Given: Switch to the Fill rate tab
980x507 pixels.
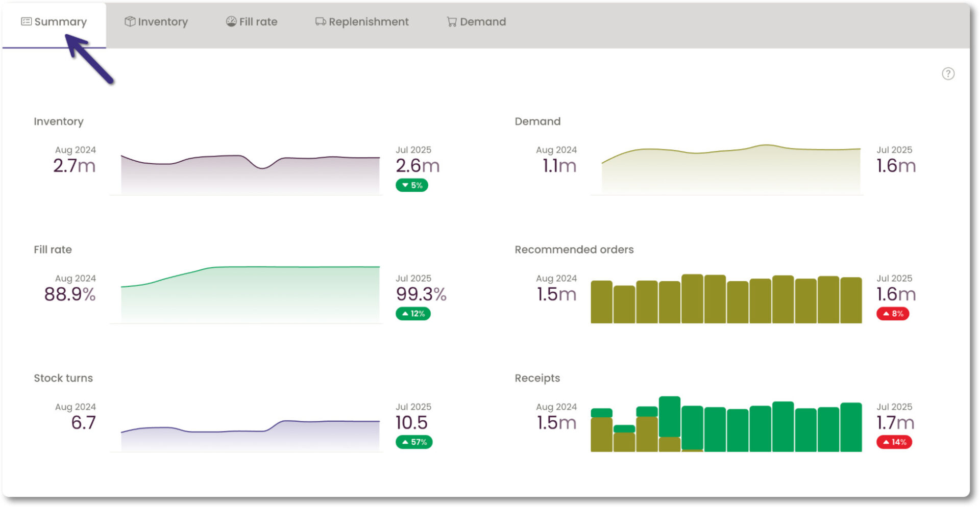Looking at the screenshot, I should click(x=252, y=22).
